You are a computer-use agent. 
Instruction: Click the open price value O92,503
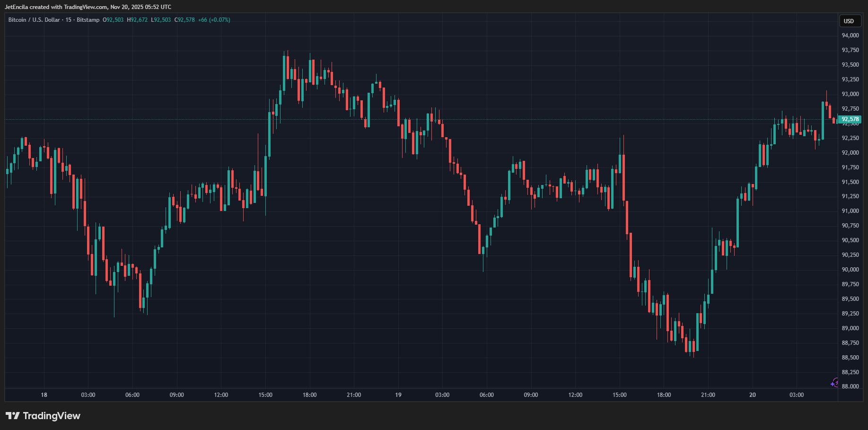pos(113,20)
